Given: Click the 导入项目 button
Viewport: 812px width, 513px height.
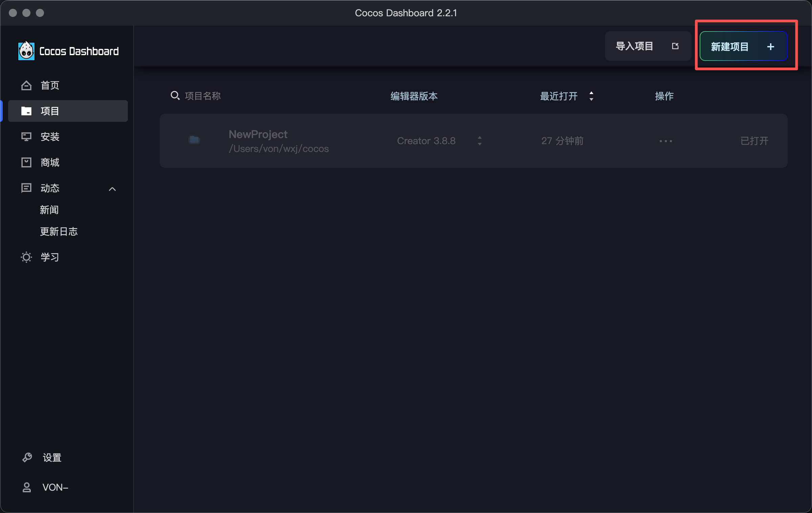Looking at the screenshot, I should 648,46.
